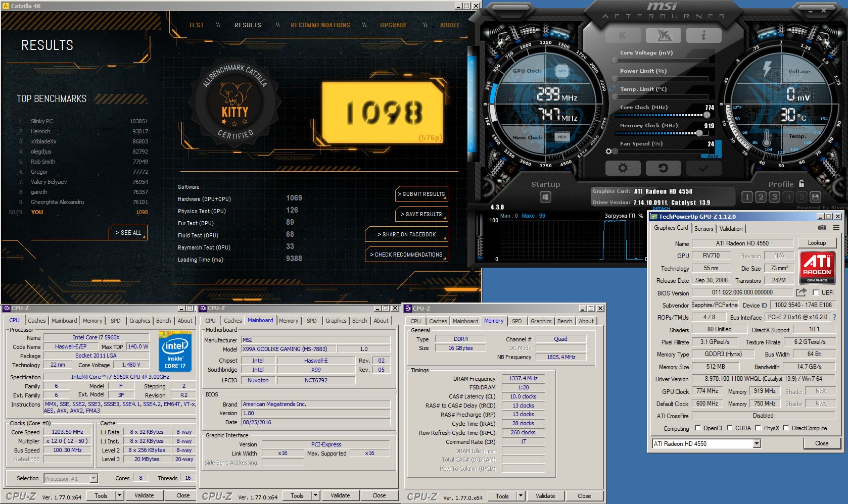Click SAVE RESULTS in Catzilla

click(421, 214)
